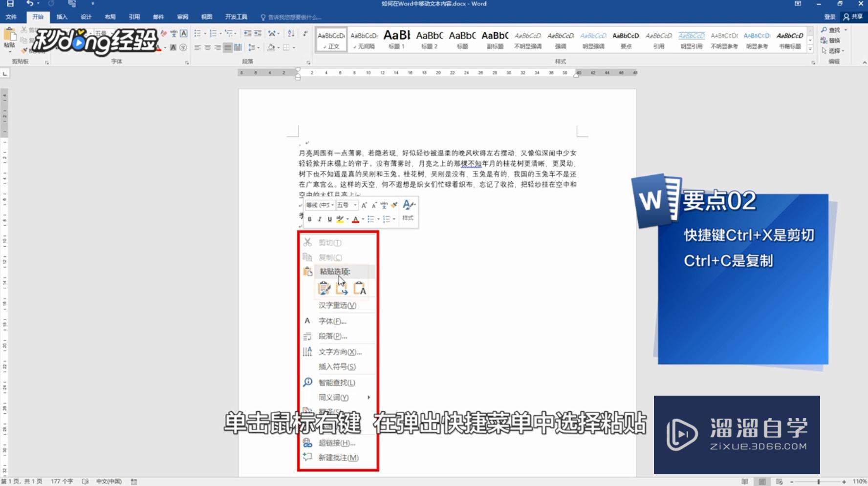Switch to the References (引用) tab

point(134,17)
